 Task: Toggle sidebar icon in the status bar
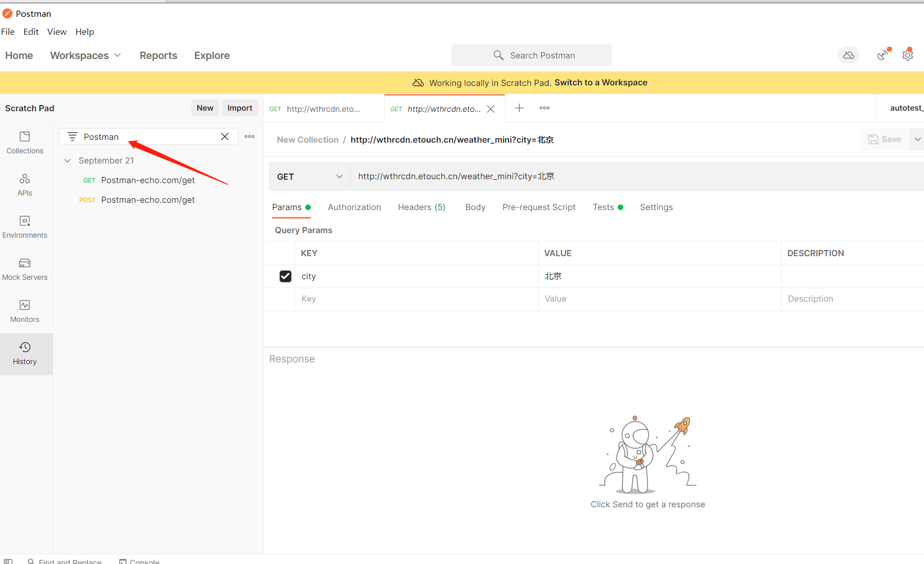[x=8, y=561]
